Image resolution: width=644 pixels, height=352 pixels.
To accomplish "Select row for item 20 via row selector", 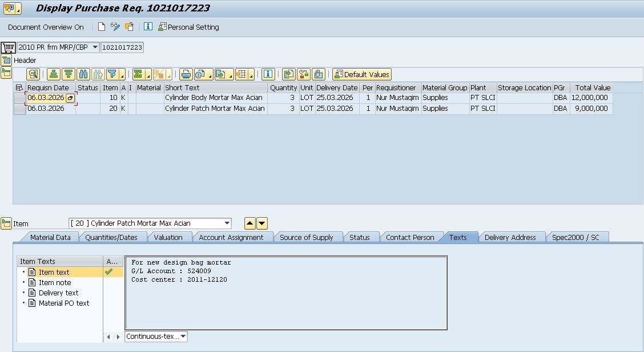I will tap(19, 109).
